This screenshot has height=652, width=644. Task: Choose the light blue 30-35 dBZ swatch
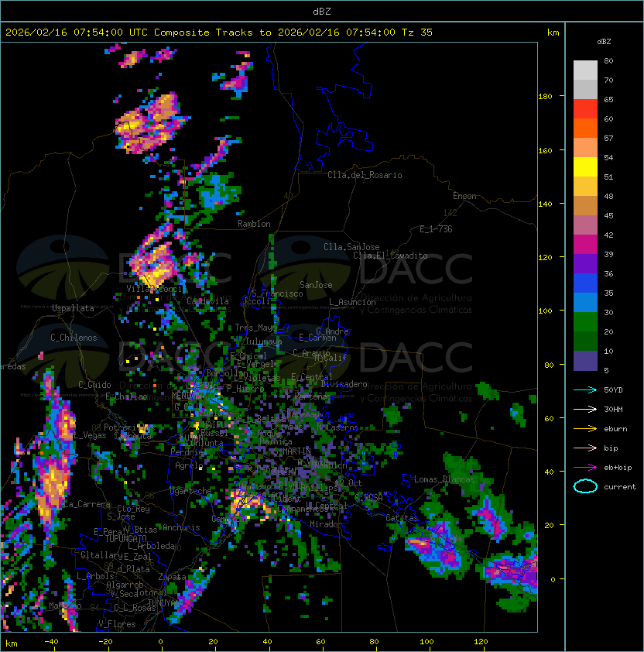(x=585, y=302)
